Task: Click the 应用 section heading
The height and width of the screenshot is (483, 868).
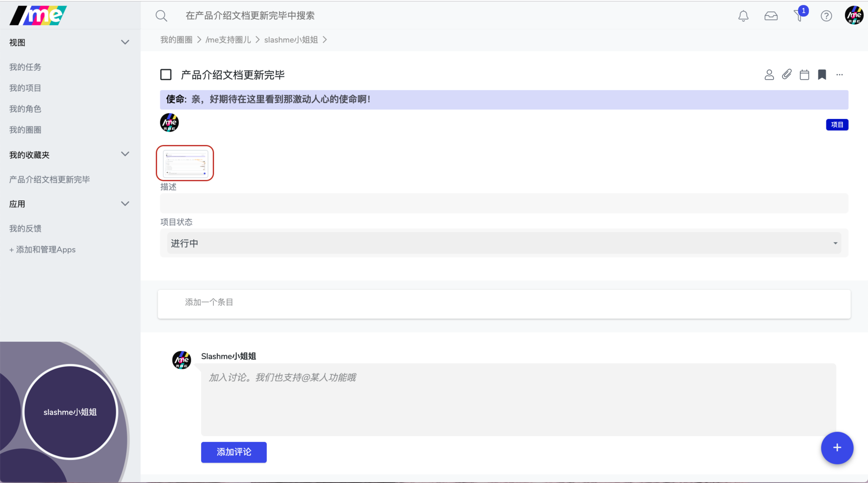Action: click(x=17, y=204)
